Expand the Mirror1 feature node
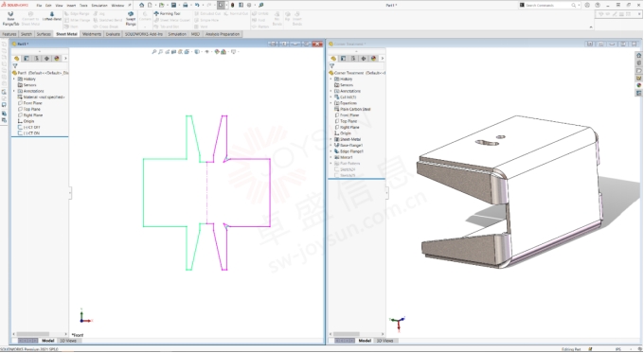 (x=331, y=157)
